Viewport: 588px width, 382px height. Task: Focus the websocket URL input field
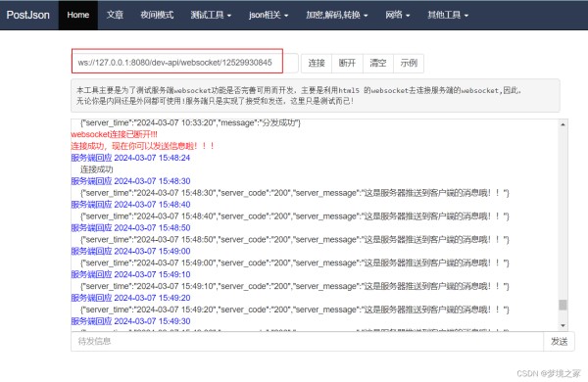[185, 63]
